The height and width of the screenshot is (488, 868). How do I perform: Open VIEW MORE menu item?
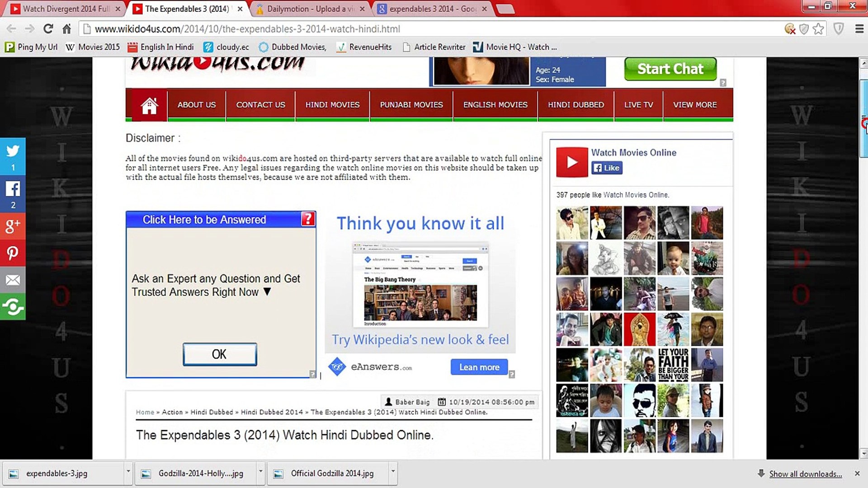tap(695, 105)
